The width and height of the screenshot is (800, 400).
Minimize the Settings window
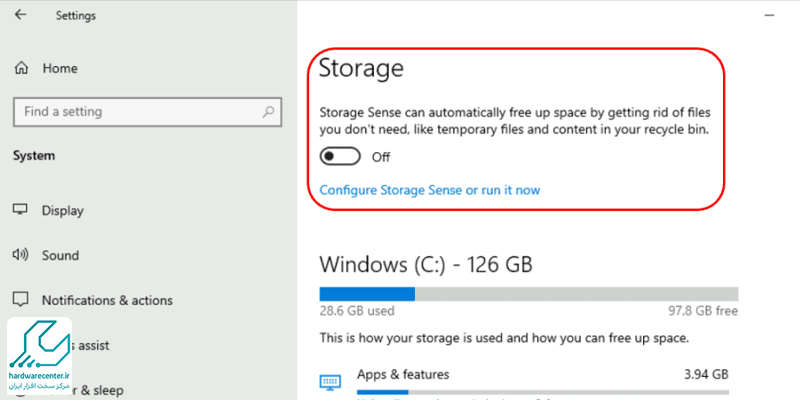(x=769, y=16)
